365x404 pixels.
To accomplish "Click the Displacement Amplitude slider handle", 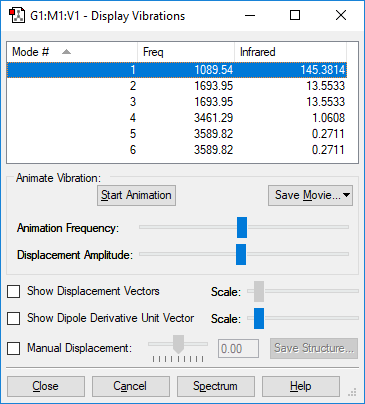I will tap(241, 254).
